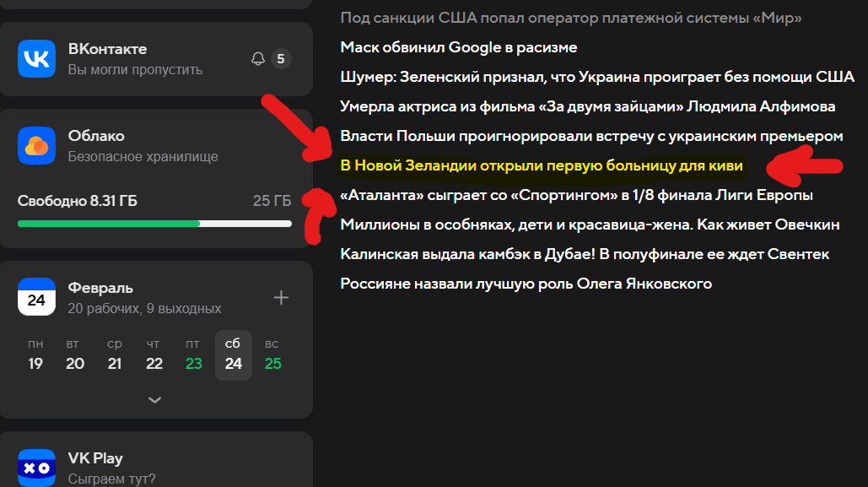The width and height of the screenshot is (868, 487).
Task: Select Monday 19 in the calendar
Action: pyautogui.click(x=35, y=354)
